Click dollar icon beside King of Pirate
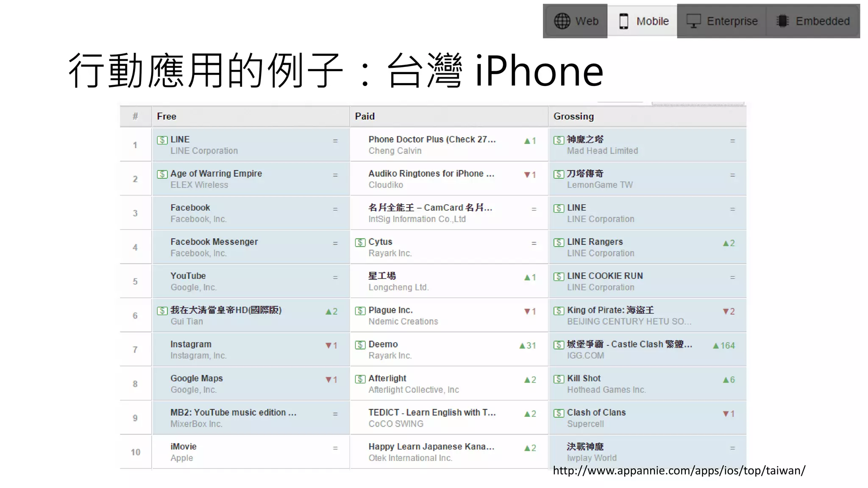Viewport: 868px width, 488px height. 559,311
